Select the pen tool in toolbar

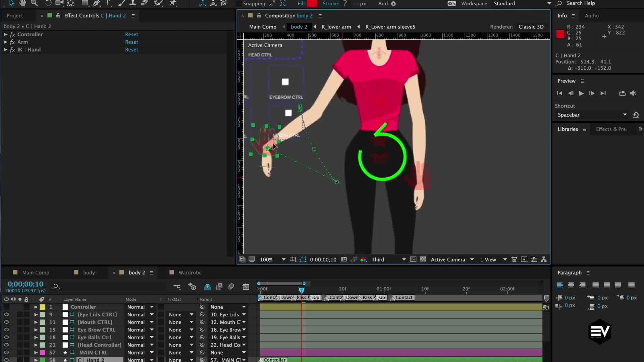point(97,4)
